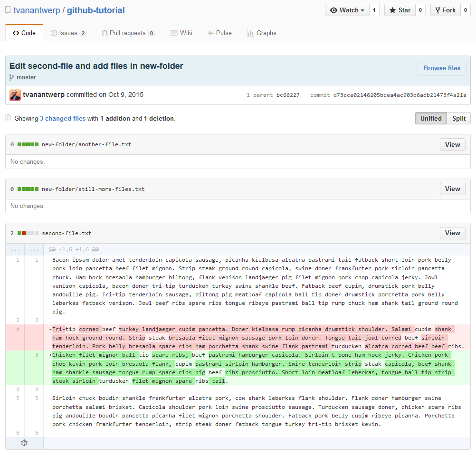Open the Pull requests tab
Screen dimensions: 476x455
tap(128, 33)
